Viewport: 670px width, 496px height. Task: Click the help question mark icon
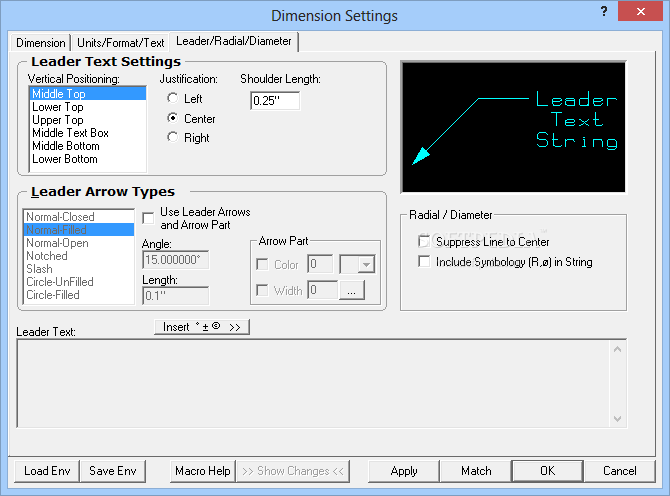click(x=604, y=12)
